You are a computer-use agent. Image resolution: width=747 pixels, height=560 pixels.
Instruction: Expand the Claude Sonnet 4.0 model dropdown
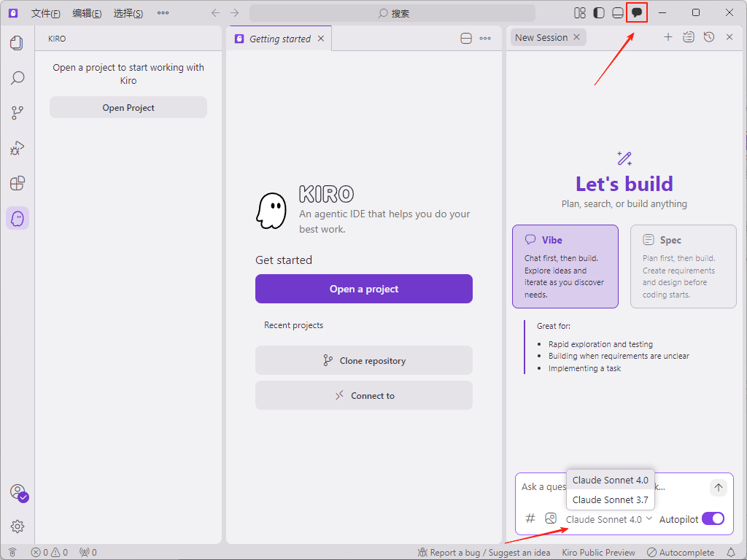coord(608,519)
